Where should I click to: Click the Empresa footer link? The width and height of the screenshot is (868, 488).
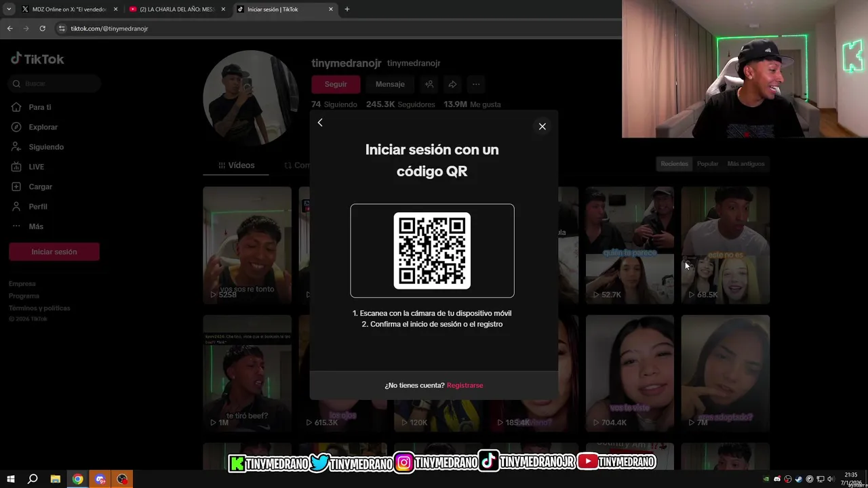tap(22, 284)
